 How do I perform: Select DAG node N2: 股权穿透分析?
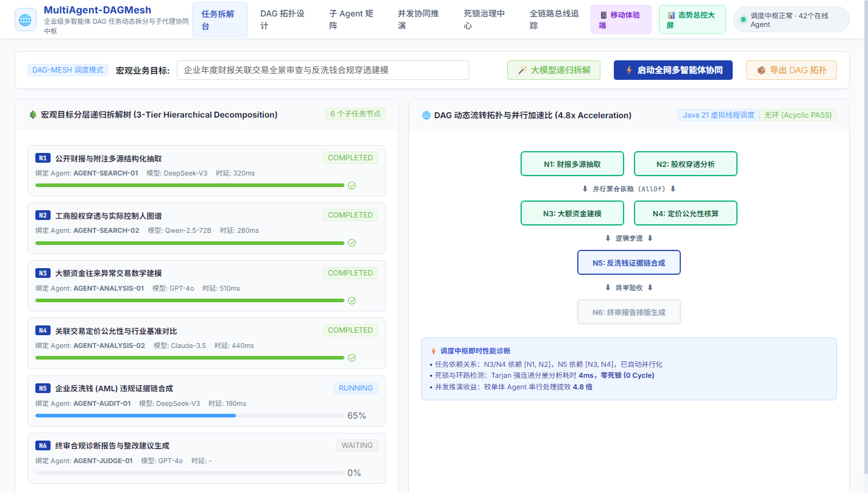click(686, 164)
